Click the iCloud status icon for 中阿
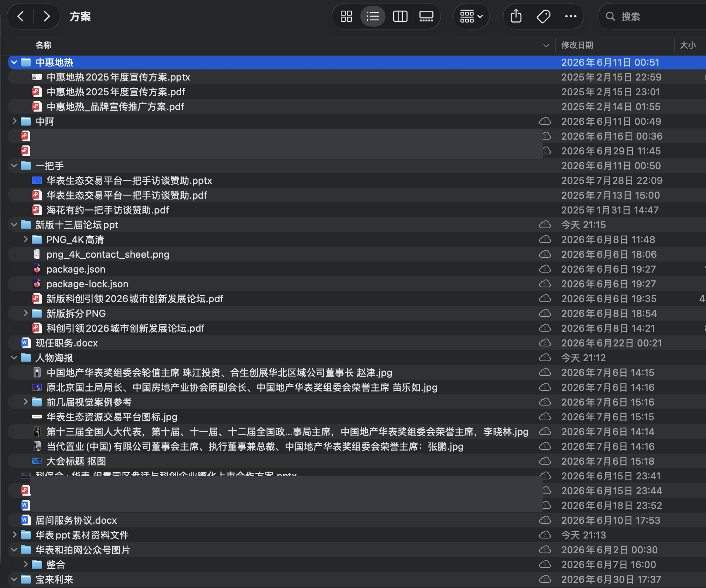The height and width of the screenshot is (588, 706). pos(545,121)
